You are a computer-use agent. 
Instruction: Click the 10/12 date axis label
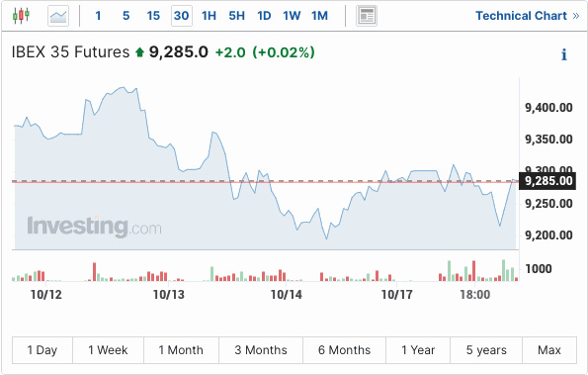tap(46, 295)
